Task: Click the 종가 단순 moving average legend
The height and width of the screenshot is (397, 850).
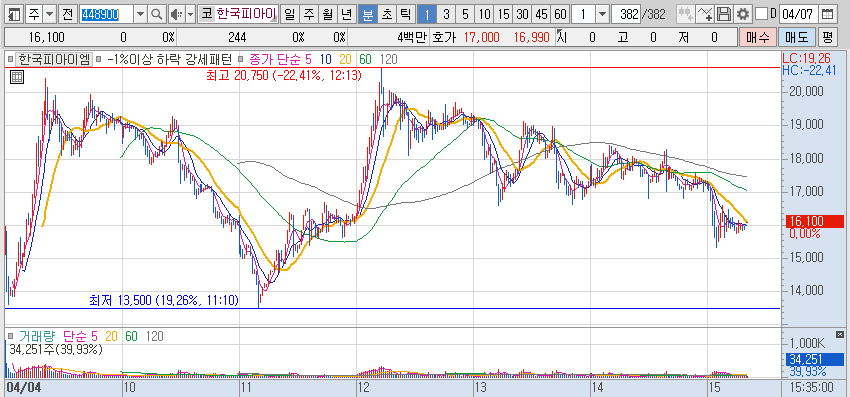Action: (x=276, y=59)
